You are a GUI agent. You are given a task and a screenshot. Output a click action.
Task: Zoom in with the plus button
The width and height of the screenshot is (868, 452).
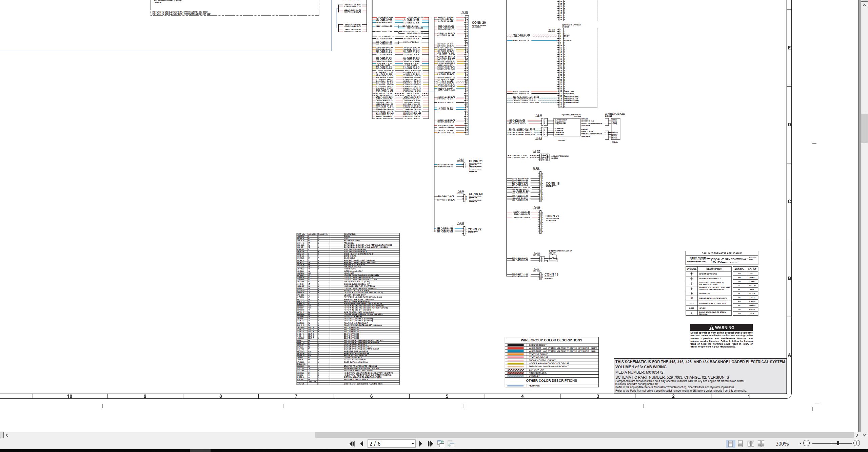click(x=856, y=443)
